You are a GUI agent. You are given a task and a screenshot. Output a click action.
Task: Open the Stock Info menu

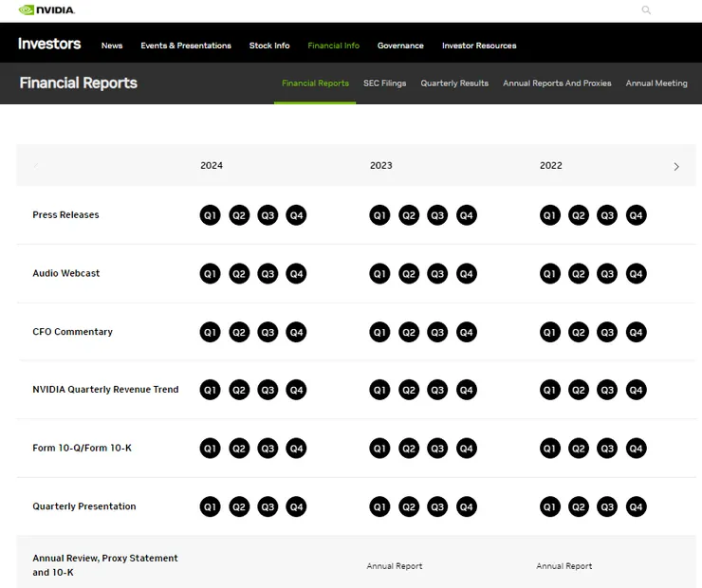(x=269, y=46)
